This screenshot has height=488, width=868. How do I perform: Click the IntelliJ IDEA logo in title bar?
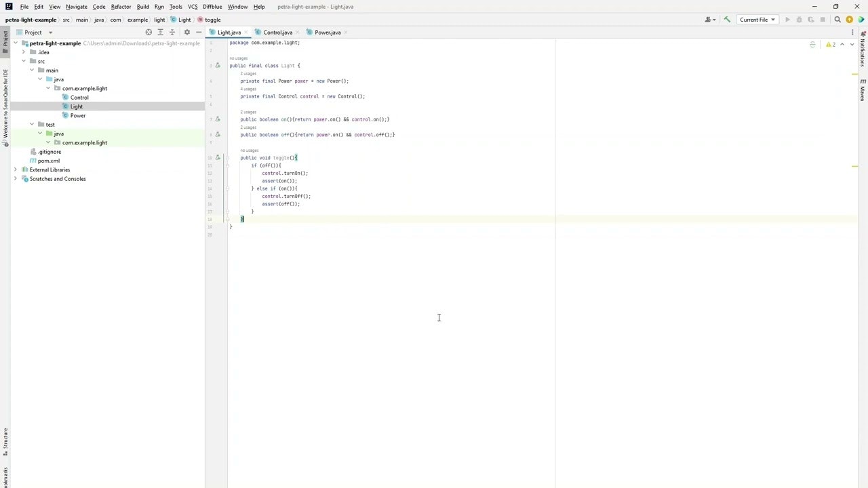point(8,7)
